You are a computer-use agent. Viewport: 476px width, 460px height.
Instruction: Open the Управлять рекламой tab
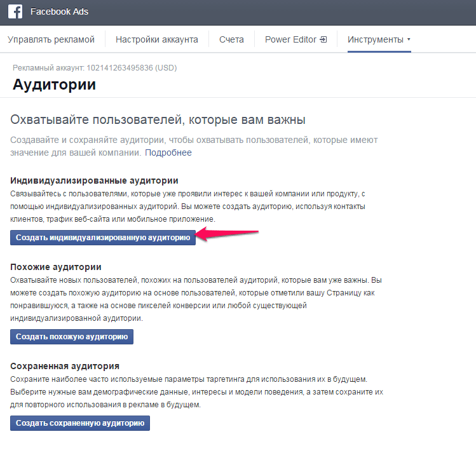tap(51, 40)
